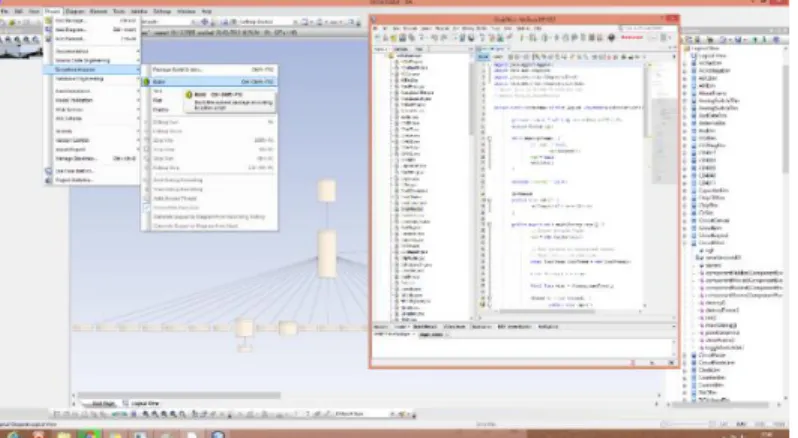Select componentMoved operation in Project Browser
798x438 pixels.
744,280
